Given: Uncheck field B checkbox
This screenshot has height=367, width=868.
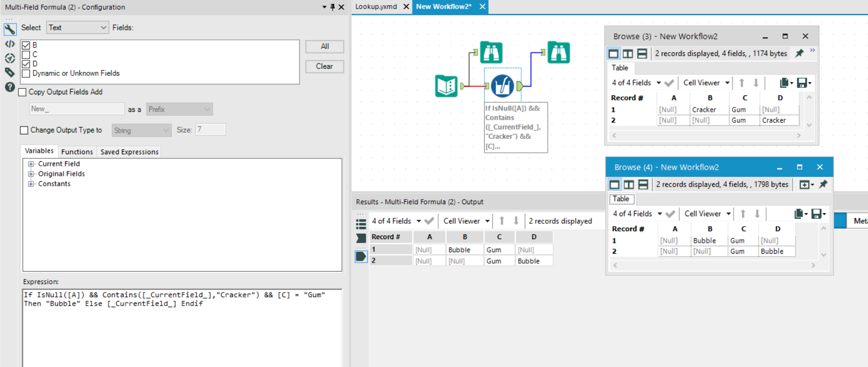Looking at the screenshot, I should 26,45.
